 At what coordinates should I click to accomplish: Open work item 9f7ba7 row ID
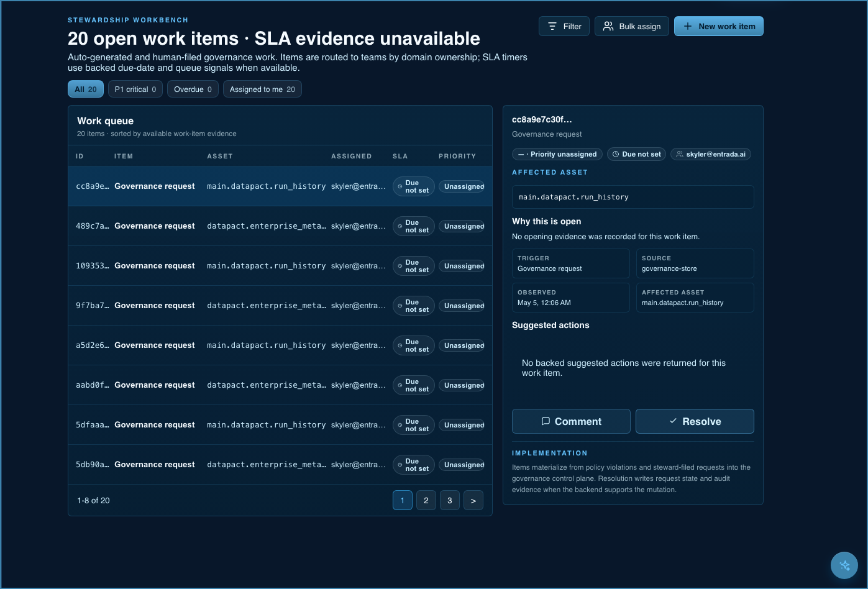click(93, 306)
